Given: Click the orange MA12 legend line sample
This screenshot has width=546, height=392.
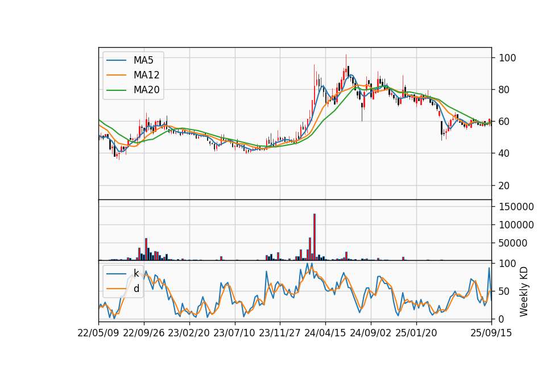Looking at the screenshot, I should tap(116, 75).
